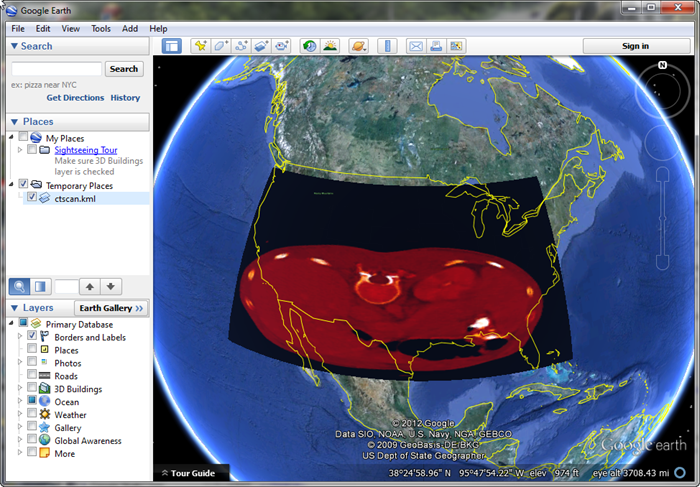Click the Sign in button
Viewport: 700px width, 487px height.
[x=635, y=46]
